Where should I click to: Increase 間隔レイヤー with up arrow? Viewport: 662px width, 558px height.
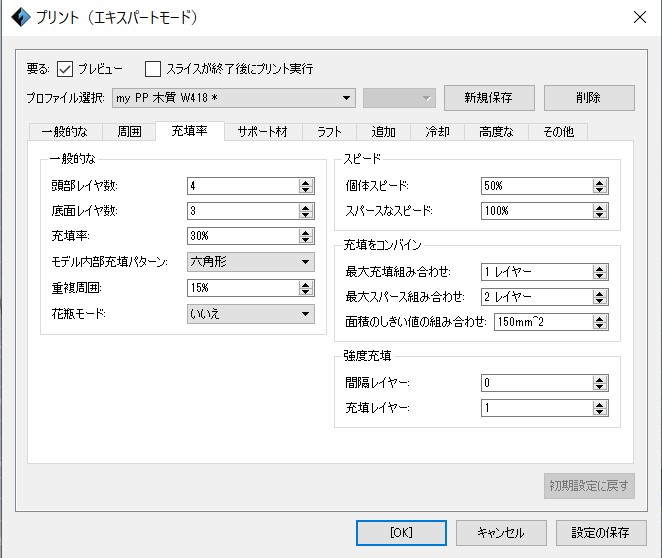click(x=600, y=379)
